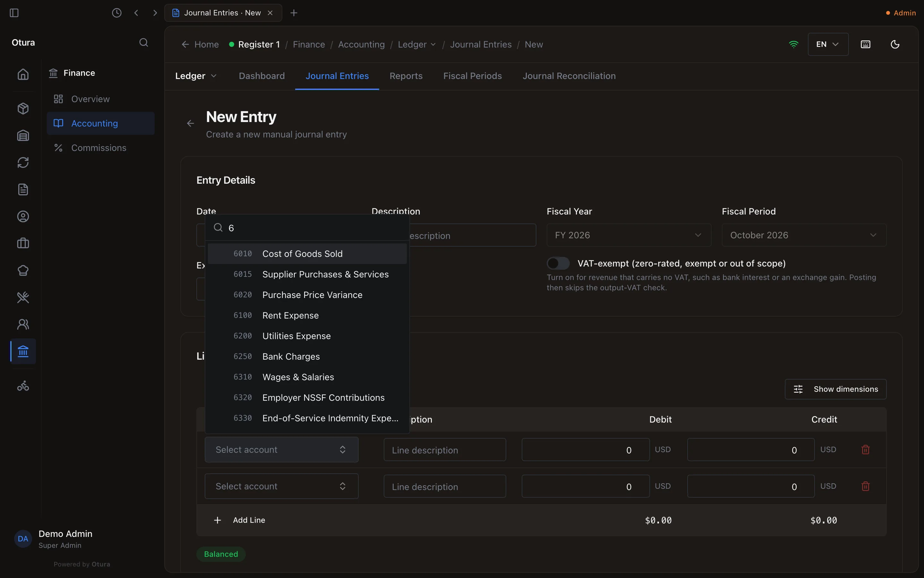Screen dimensions: 924x578
Task: Open the history clock icon
Action: 117,13
